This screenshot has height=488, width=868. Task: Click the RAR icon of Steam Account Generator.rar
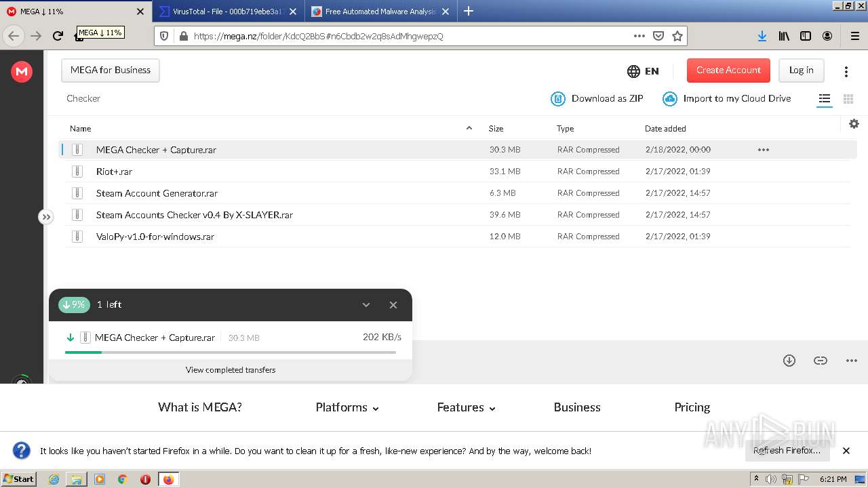coord(77,193)
